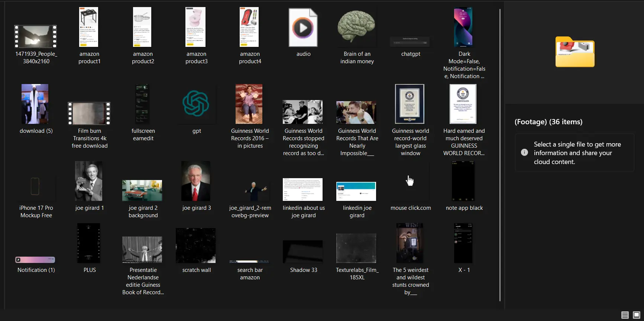Click the info icon in details pane

(x=524, y=153)
